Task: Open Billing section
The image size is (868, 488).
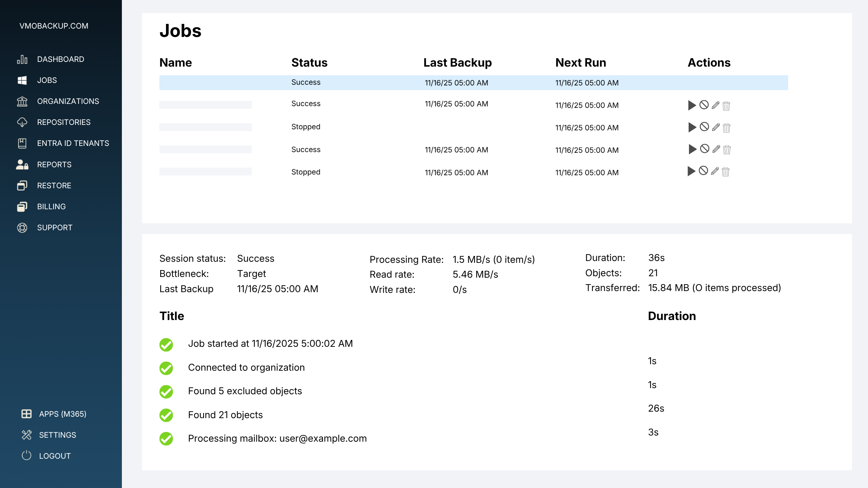Action: [51, 207]
